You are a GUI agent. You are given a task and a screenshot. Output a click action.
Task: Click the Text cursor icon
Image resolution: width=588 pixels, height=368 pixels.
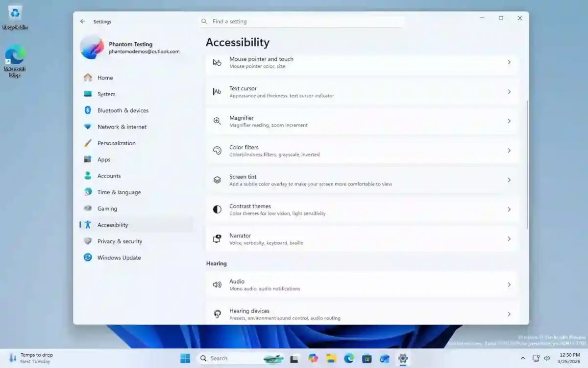click(x=217, y=91)
